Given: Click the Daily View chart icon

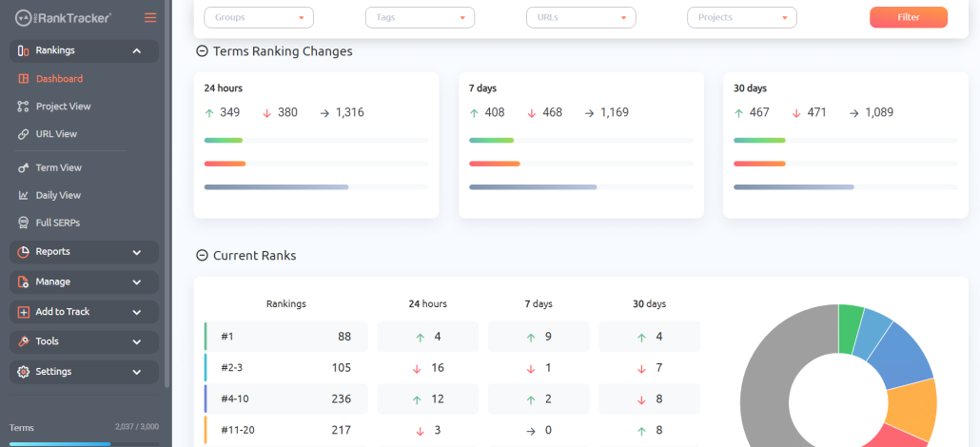Looking at the screenshot, I should pyautogui.click(x=23, y=195).
